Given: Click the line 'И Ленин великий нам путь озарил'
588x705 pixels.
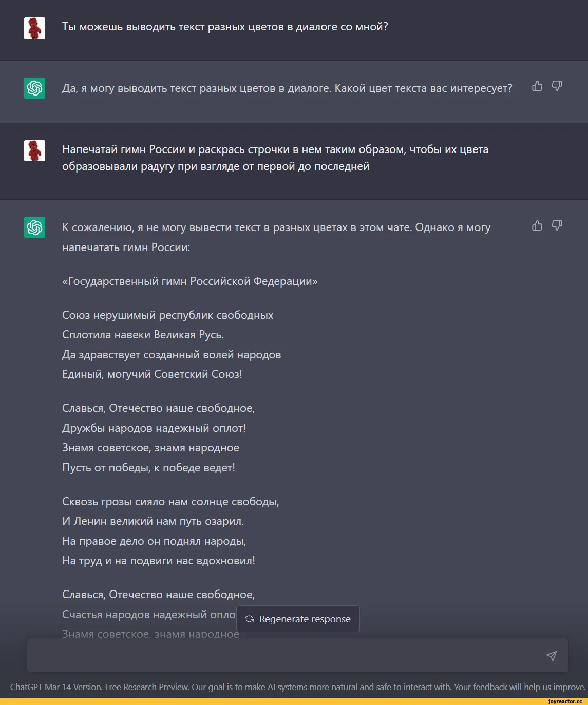Looking at the screenshot, I should (153, 521).
